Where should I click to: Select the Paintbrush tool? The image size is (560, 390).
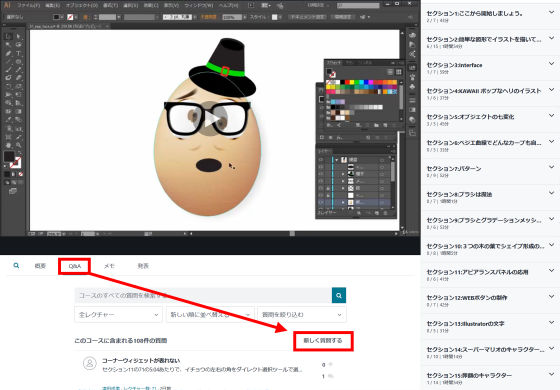click(x=9, y=70)
